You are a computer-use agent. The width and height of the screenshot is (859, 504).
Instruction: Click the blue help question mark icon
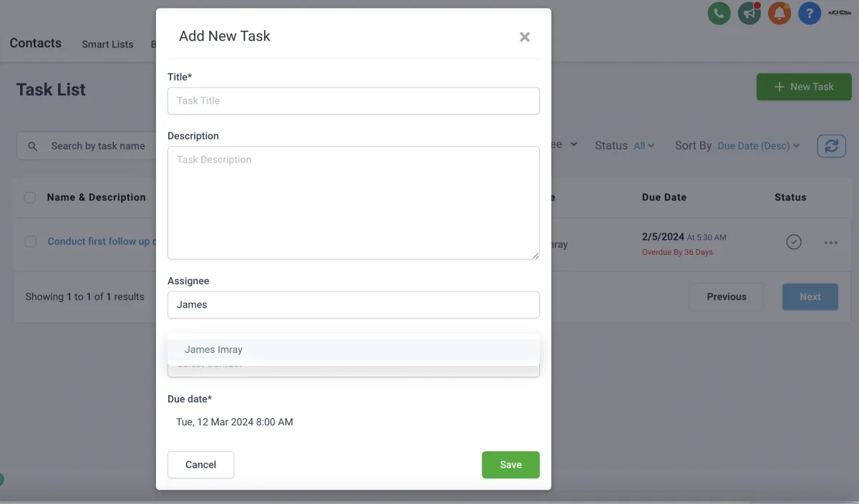click(810, 13)
